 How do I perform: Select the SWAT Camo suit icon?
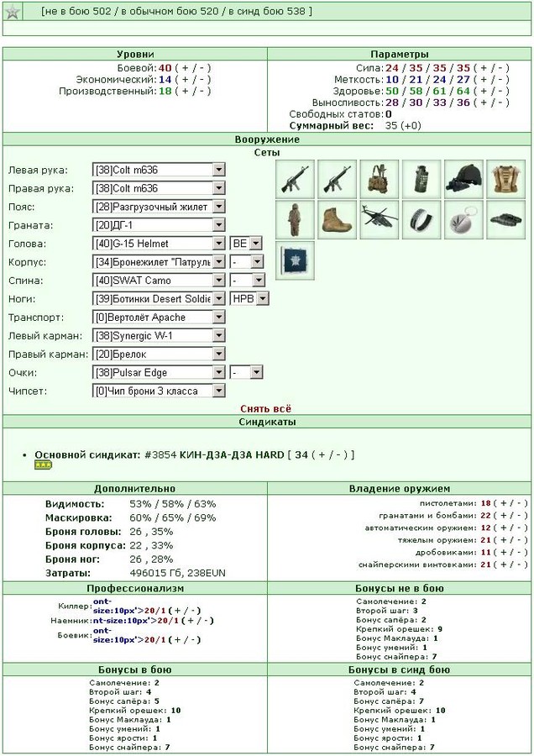pyautogui.click(x=295, y=220)
